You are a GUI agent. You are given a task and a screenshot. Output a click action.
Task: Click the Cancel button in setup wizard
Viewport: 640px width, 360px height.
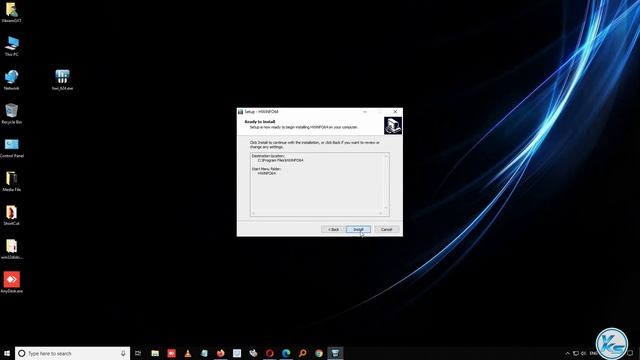(x=387, y=229)
